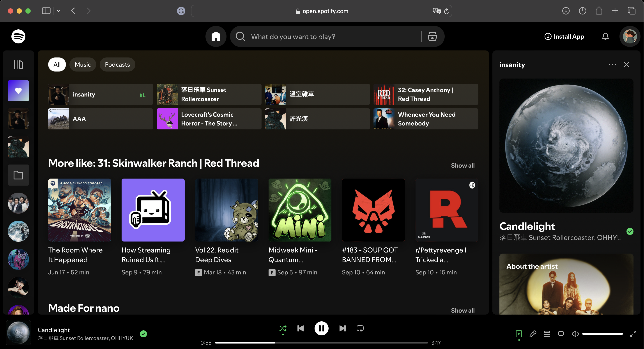Screen dimensions: 644x349
Task: Open Lovecraft's Cosmic Horror tile
Action: (209, 119)
